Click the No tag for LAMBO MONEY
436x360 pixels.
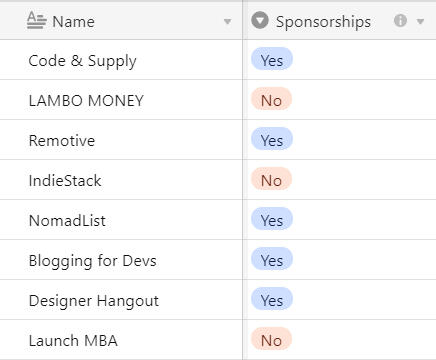pyautogui.click(x=271, y=99)
